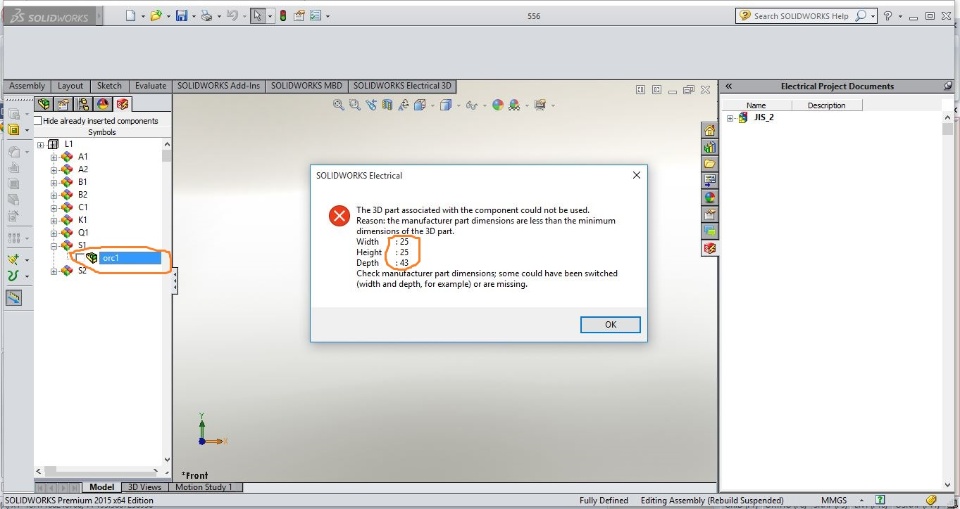This screenshot has width=960, height=509.
Task: Open Electrical 3D task pane tab
Action: tap(710, 248)
